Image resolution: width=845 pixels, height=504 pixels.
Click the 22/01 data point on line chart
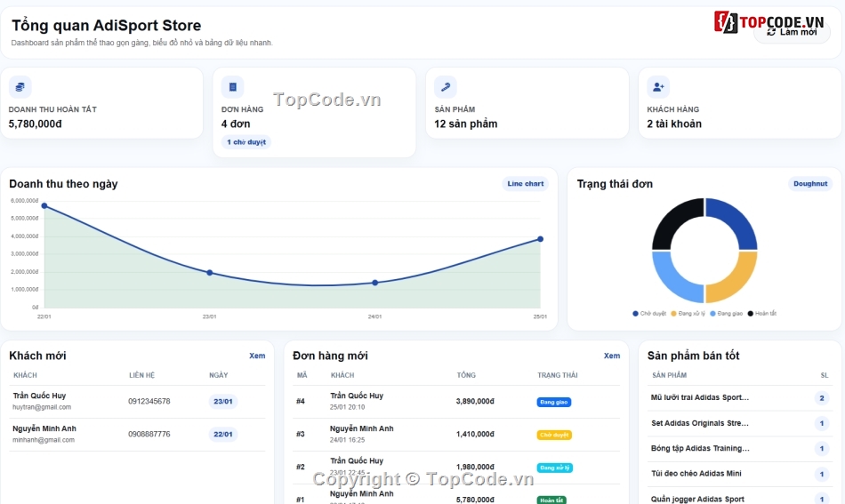(x=44, y=205)
